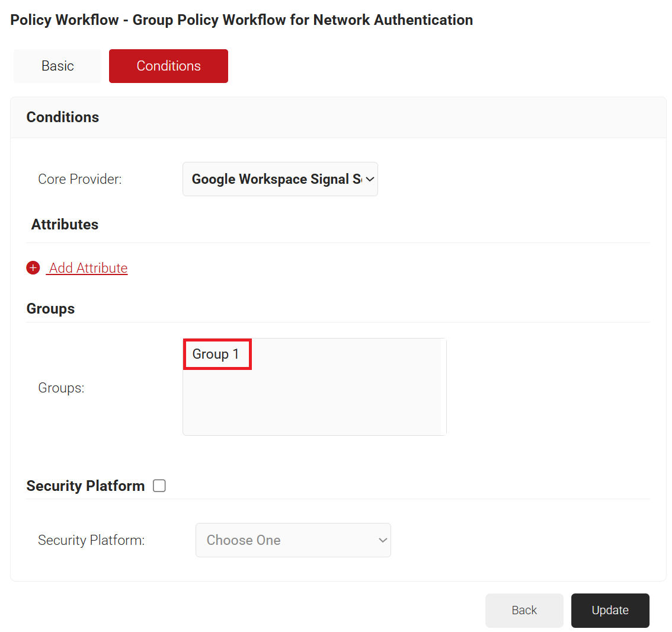Select the Conditions tab

pos(168,66)
